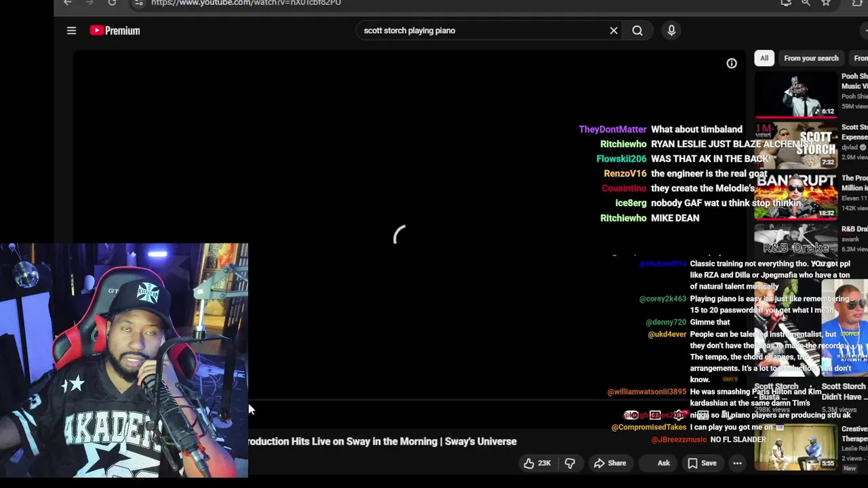Viewport: 868px width, 488px height.
Task: Click comment author @CompromisedTakes
Action: tap(649, 428)
